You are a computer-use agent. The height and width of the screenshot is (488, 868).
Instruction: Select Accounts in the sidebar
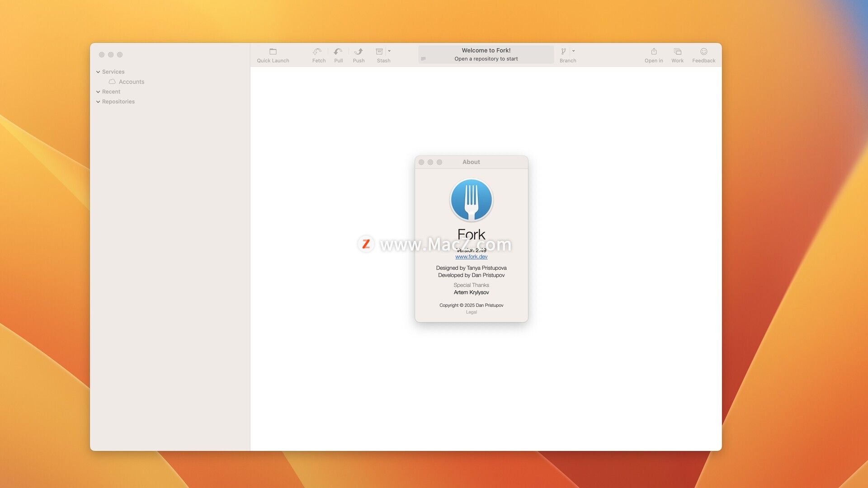click(x=132, y=82)
